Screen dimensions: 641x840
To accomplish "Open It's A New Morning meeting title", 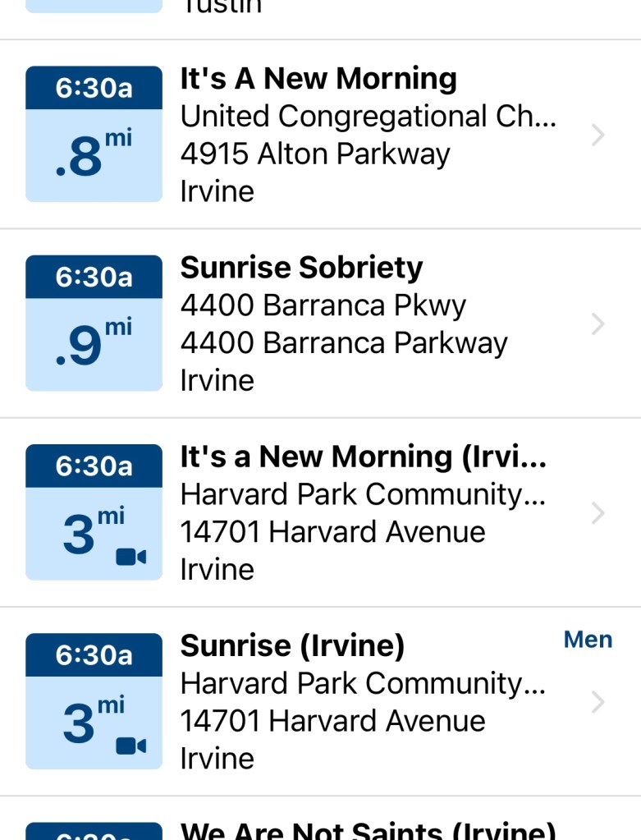I will click(x=318, y=79).
